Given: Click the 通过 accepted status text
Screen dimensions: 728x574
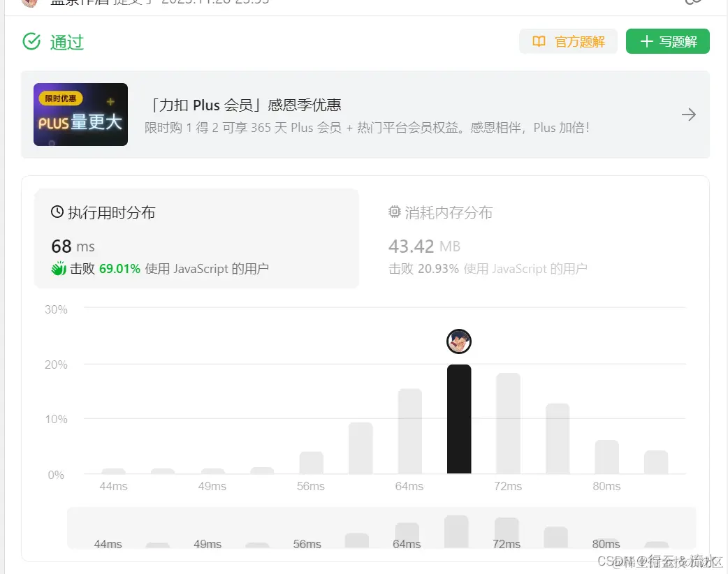Looking at the screenshot, I should coord(67,42).
